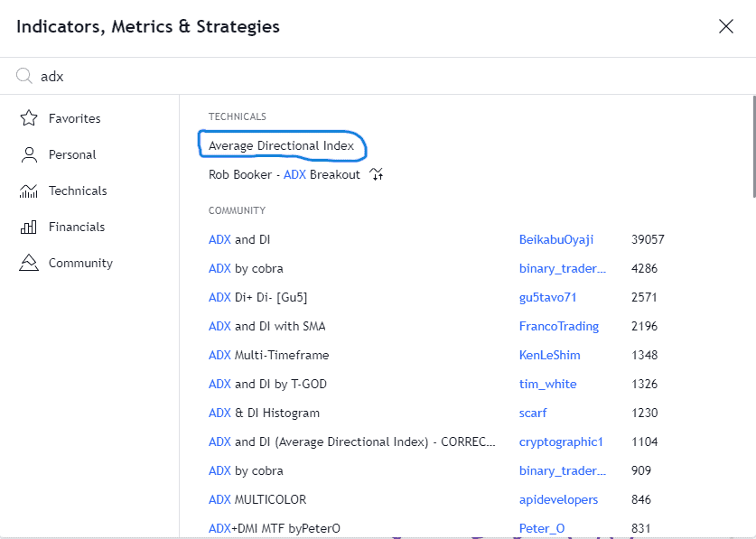Image resolution: width=756 pixels, height=539 pixels.
Task: Click the 1326 likes count
Action: (644, 385)
